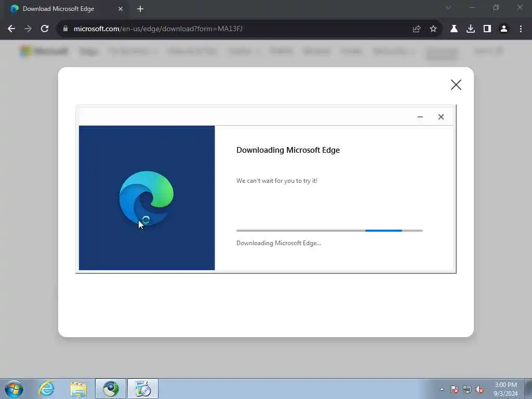532x399 pixels.
Task: Close the Edge installer window
Action: (x=441, y=117)
